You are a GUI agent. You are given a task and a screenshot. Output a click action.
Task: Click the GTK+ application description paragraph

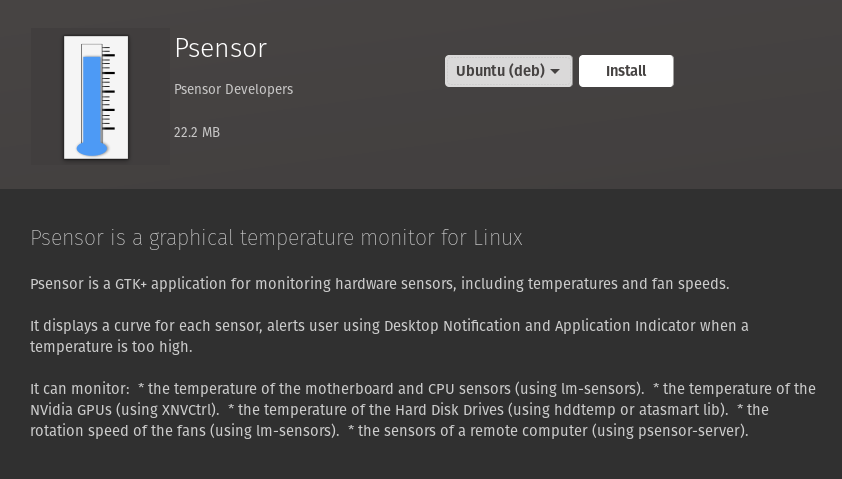pos(379,284)
